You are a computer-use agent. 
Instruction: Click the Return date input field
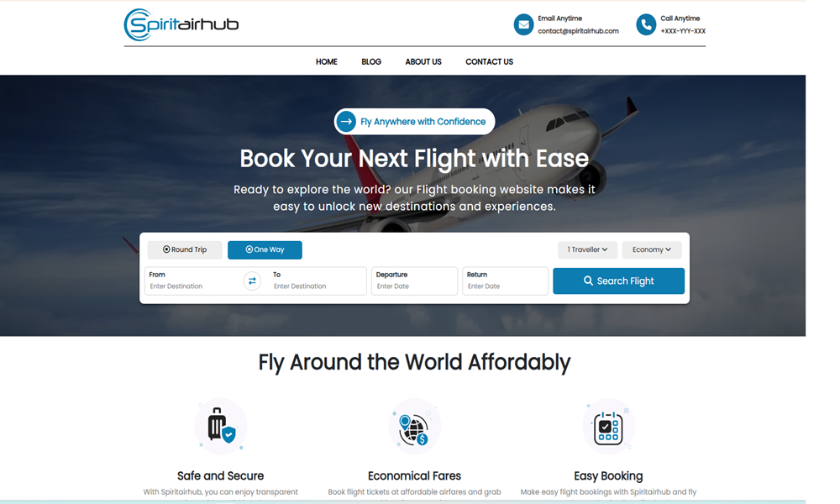pyautogui.click(x=505, y=281)
